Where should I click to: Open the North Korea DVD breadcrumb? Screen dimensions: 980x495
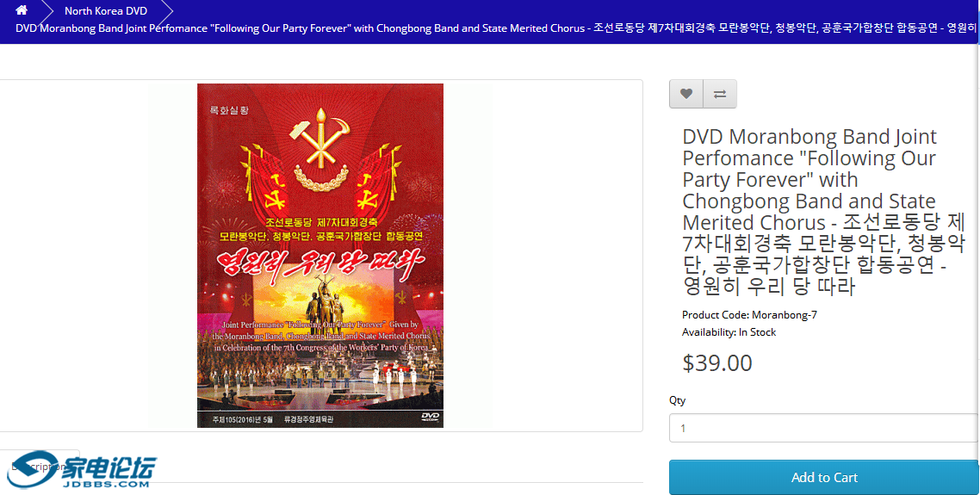(106, 10)
